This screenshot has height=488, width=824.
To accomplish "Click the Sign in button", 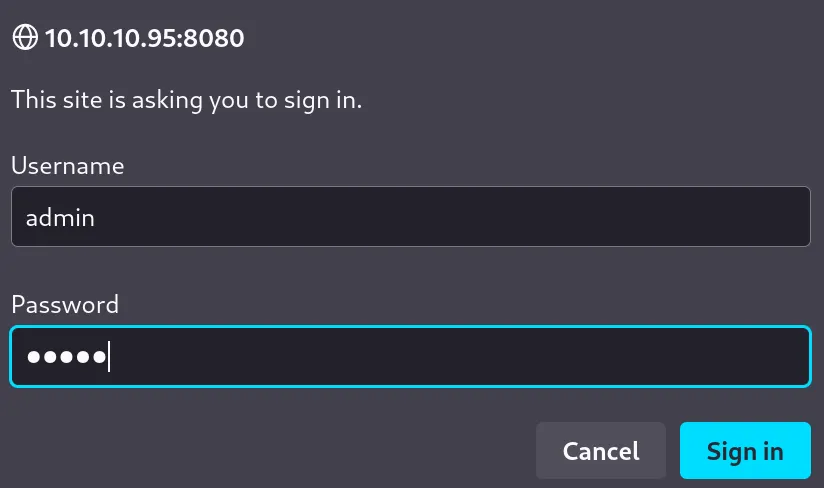I will tap(745, 450).
